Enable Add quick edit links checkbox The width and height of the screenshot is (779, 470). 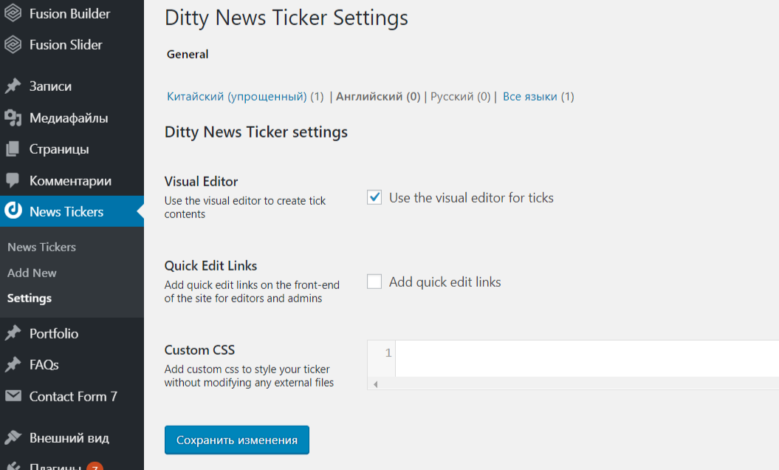374,281
